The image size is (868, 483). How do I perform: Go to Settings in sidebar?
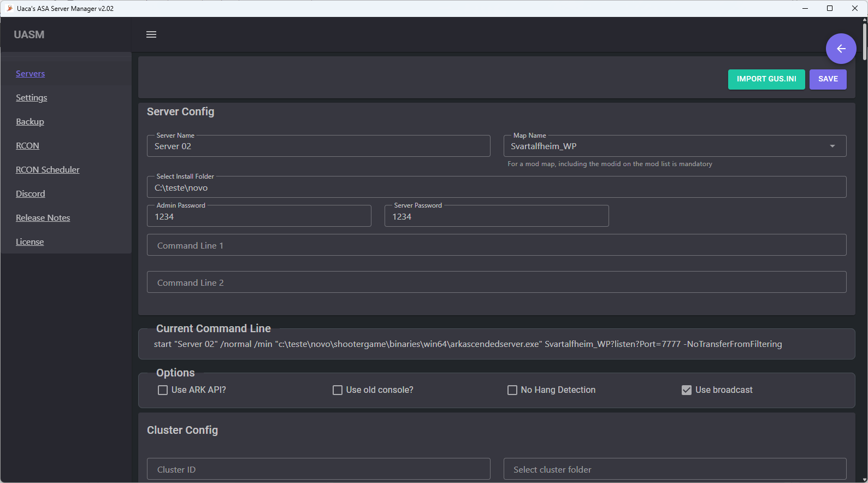click(x=32, y=98)
